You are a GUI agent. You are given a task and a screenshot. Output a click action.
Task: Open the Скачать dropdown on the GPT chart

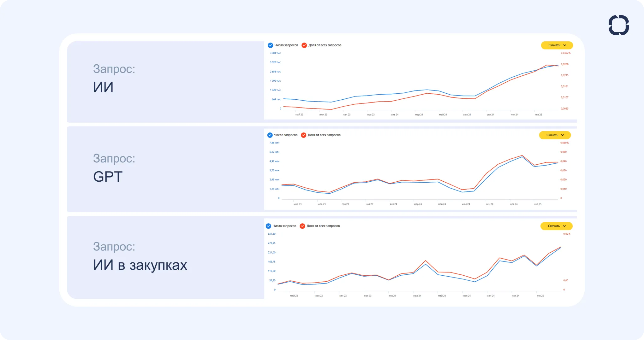555,135
